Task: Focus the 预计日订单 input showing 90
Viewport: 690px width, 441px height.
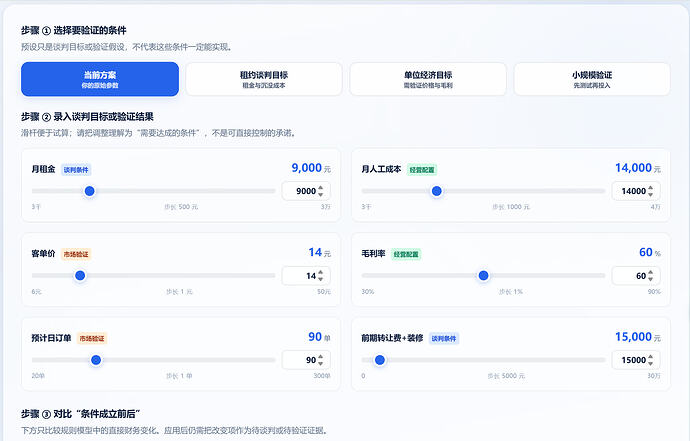Action: point(306,360)
